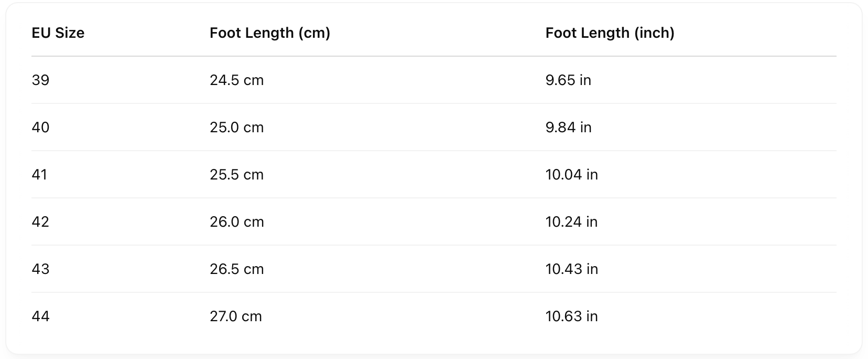Click the 26.5 cm cell

236,269
